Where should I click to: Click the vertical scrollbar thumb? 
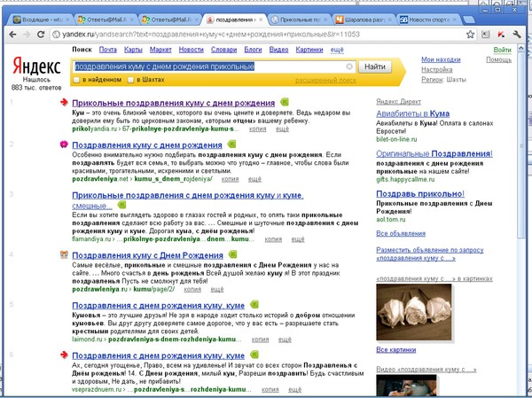coord(521,146)
